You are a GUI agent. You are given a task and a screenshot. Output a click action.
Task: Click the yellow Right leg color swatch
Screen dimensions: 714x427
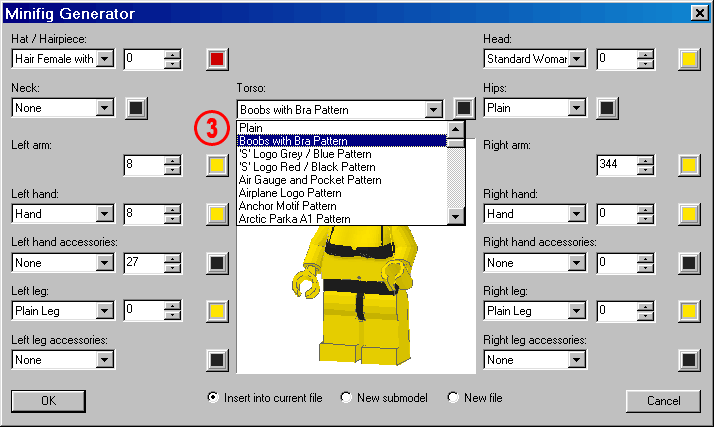[689, 311]
